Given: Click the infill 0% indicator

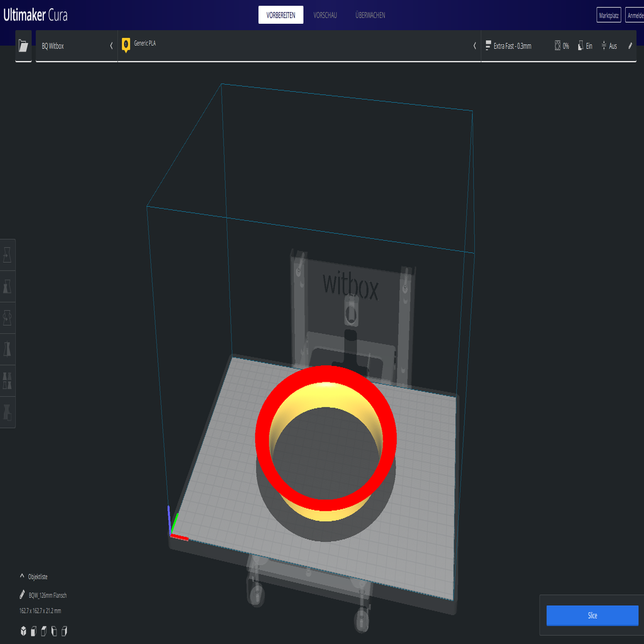Looking at the screenshot, I should point(562,46).
